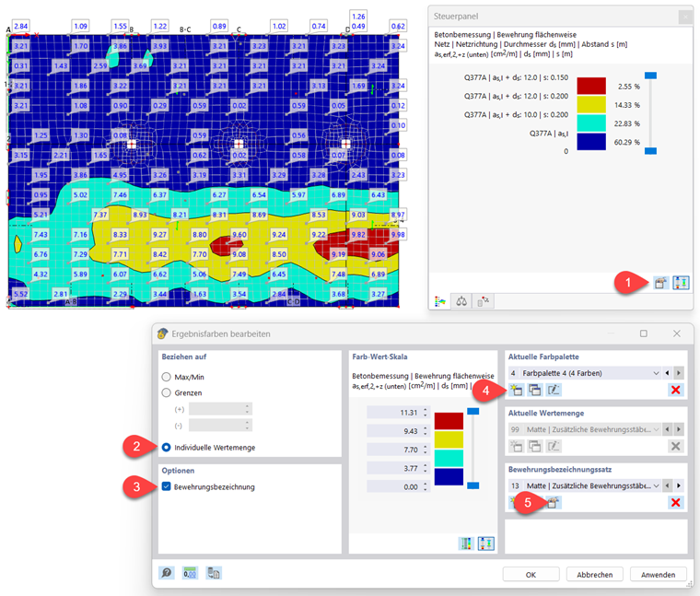The image size is (700, 596).
Task: Click upper slider handle in Steuerpanel legend
Action: (x=650, y=76)
